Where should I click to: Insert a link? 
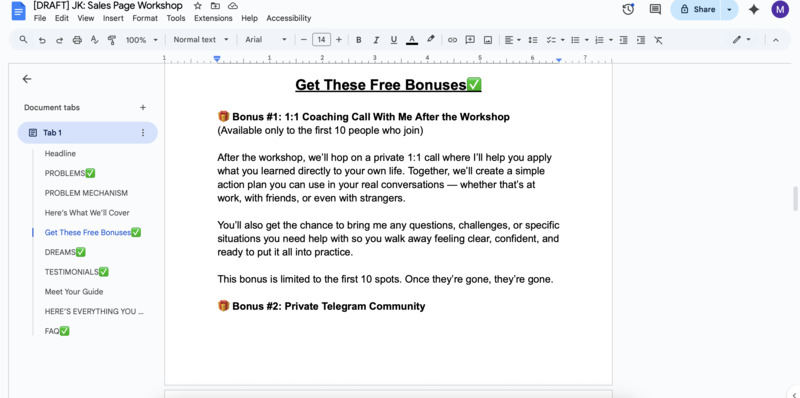(x=452, y=40)
